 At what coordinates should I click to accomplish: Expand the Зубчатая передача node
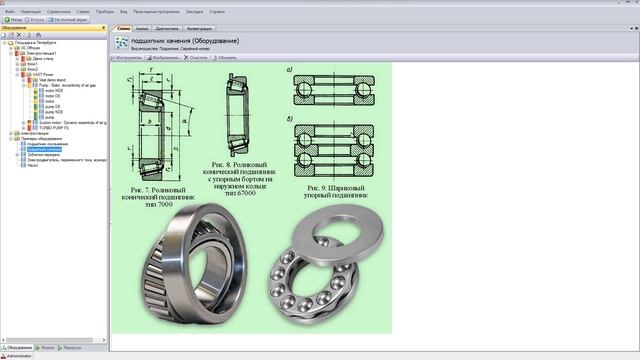pos(17,155)
